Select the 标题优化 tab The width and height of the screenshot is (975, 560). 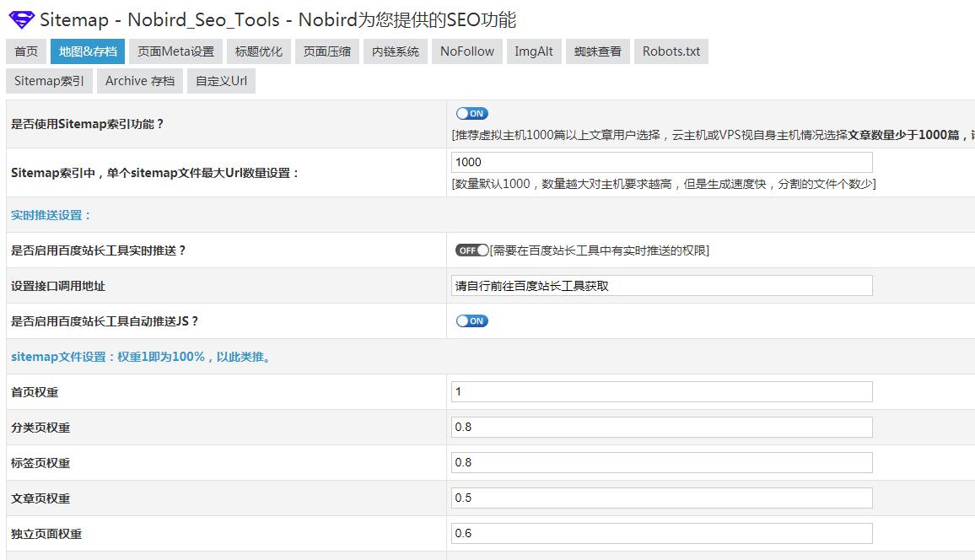258,51
